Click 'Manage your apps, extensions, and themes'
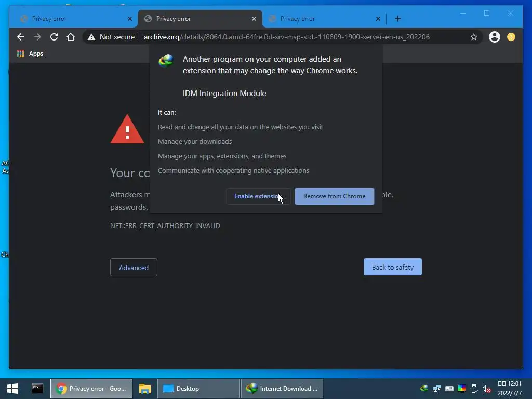Viewport: 532px width, 399px height. [x=222, y=156]
